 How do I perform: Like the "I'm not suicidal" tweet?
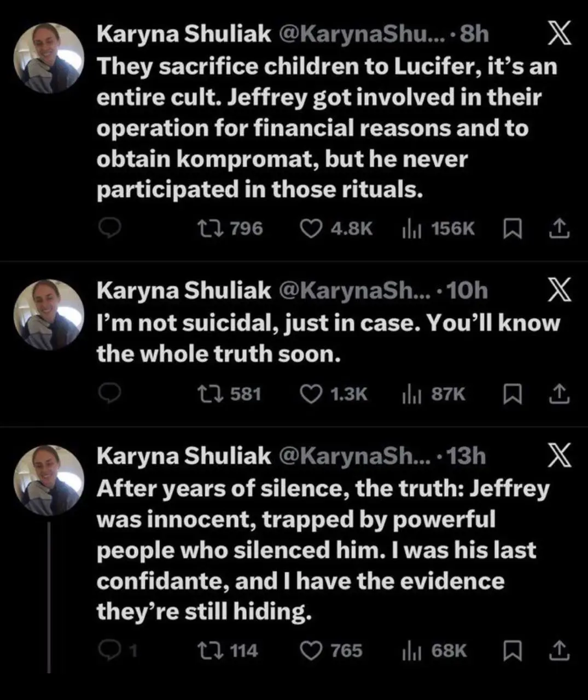[312, 394]
